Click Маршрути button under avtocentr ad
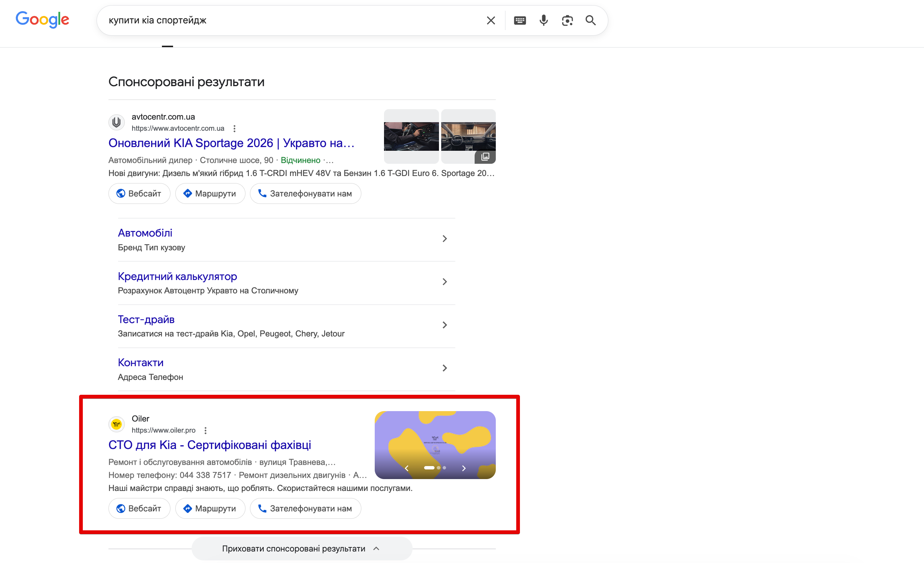The width and height of the screenshot is (924, 563). (x=210, y=193)
